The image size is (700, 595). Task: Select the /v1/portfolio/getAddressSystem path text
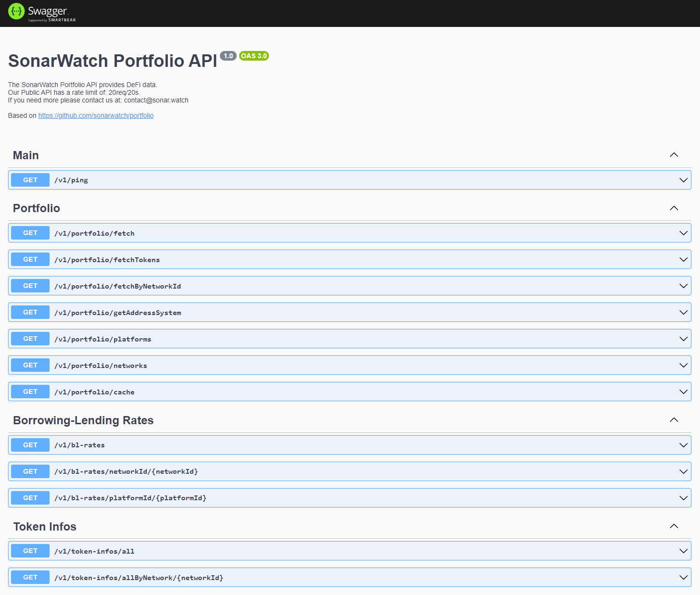(x=118, y=313)
